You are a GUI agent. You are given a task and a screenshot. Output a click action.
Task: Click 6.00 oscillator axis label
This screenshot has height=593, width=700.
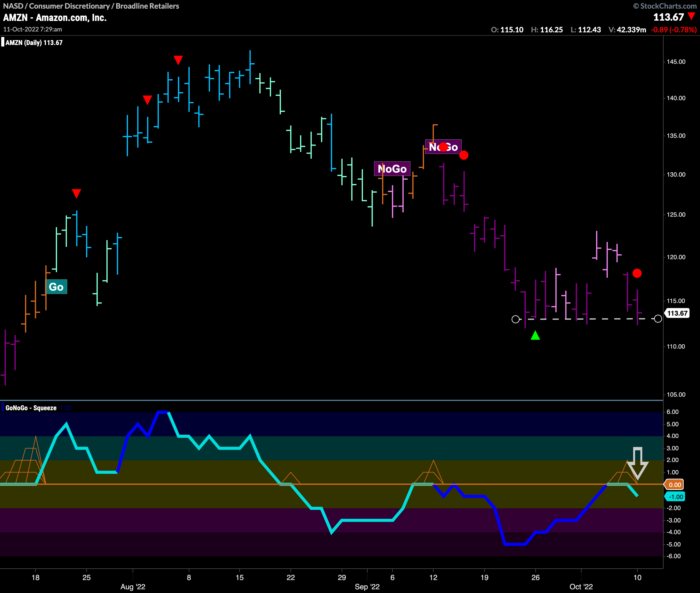tap(673, 412)
